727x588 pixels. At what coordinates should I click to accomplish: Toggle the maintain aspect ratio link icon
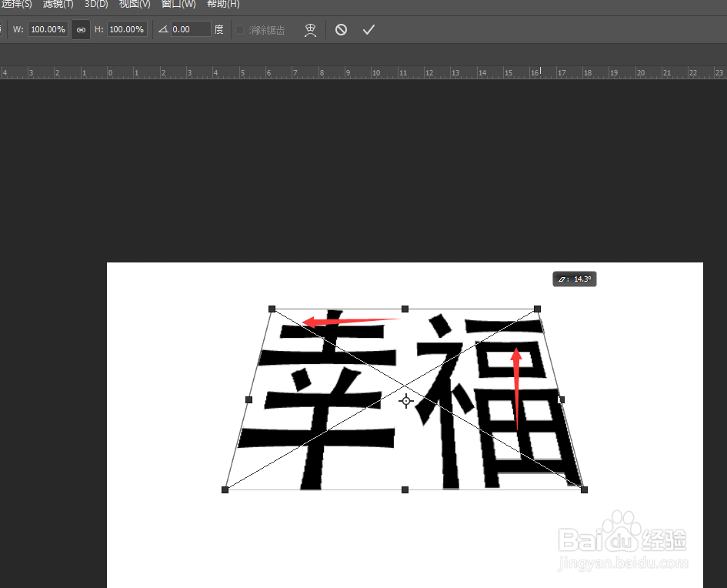pyautogui.click(x=80, y=29)
